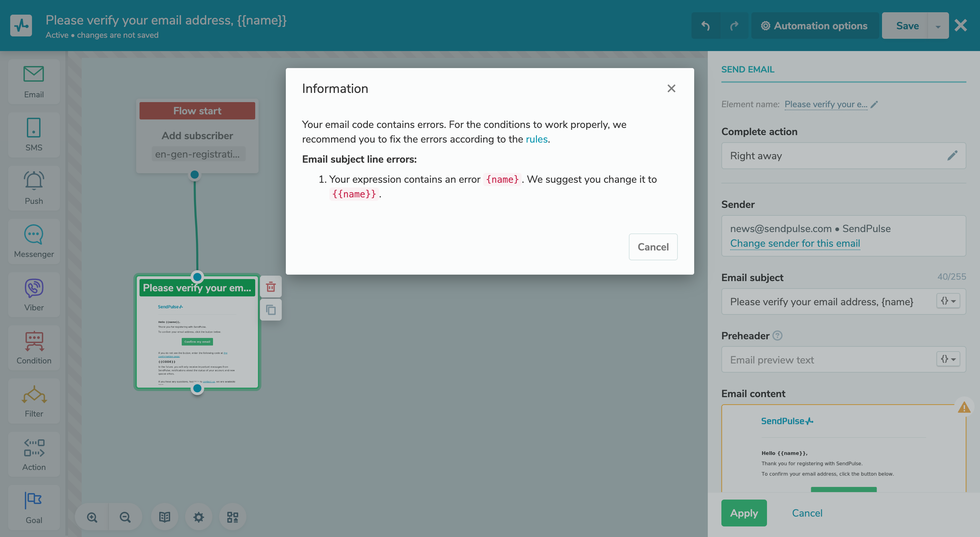
Task: Delete the selected email node
Action: click(271, 287)
